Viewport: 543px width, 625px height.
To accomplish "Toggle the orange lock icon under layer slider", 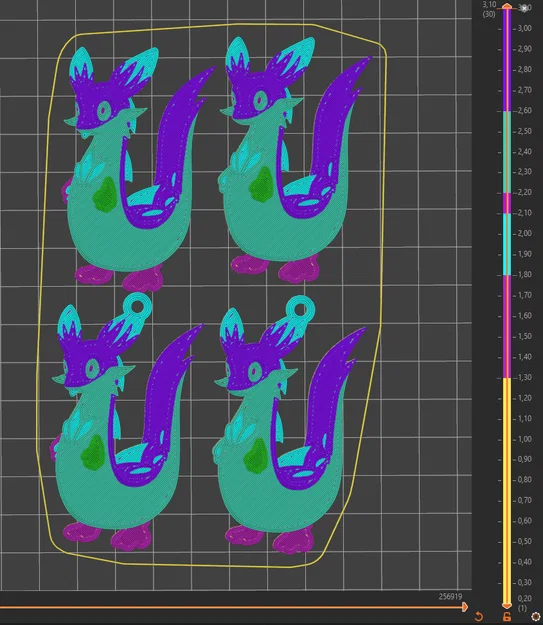I will click(507, 617).
